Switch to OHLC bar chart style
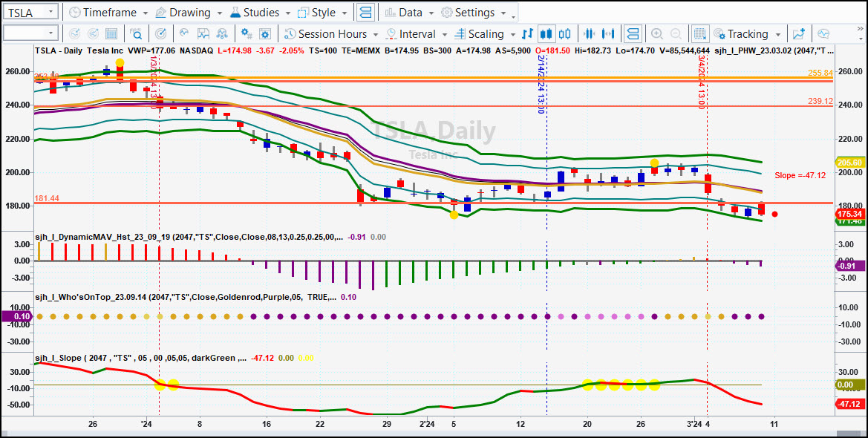 pos(527,33)
